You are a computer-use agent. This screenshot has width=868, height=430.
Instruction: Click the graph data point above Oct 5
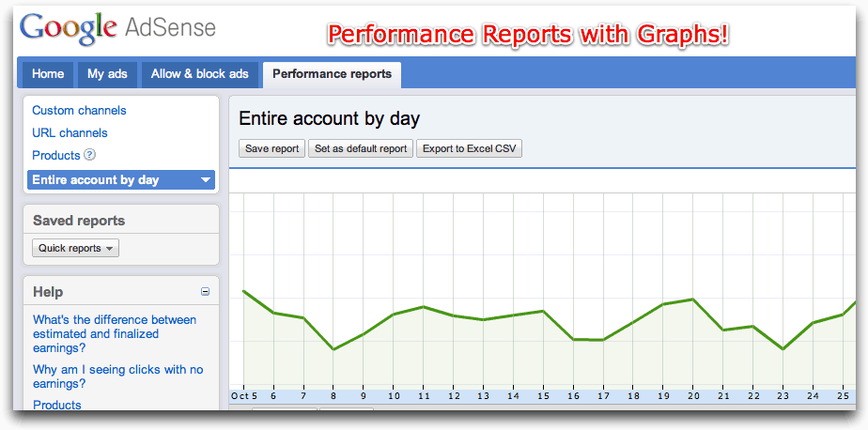(243, 290)
